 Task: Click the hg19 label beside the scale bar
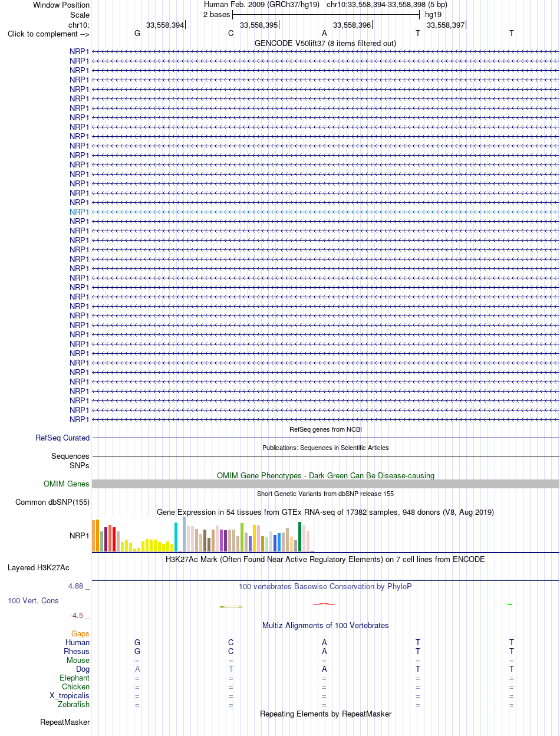433,15
